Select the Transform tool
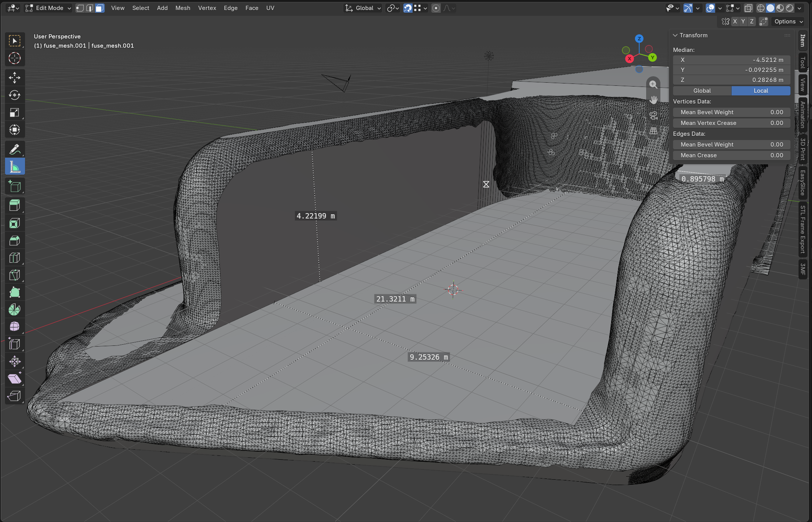This screenshot has width=812, height=522. pos(15,130)
